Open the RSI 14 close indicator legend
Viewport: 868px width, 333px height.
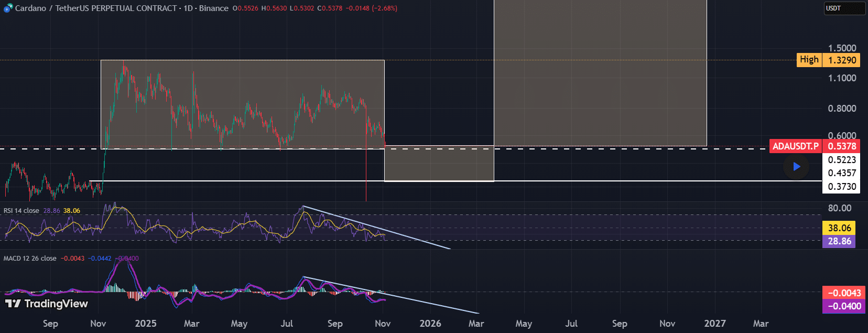coord(21,211)
